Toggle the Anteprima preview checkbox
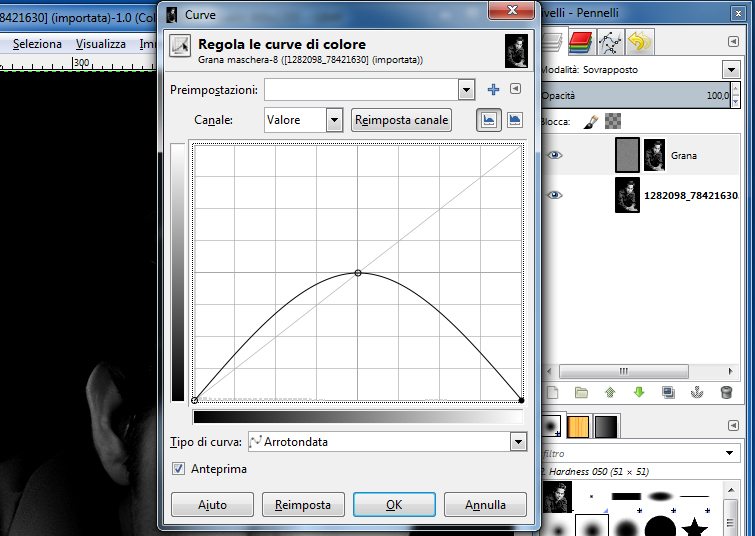 [180, 468]
